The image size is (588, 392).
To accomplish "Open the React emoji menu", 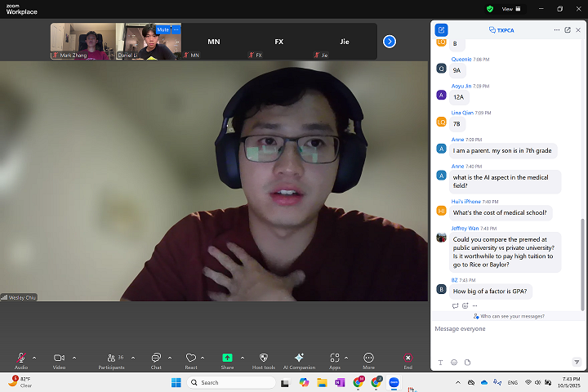I will pos(191,359).
